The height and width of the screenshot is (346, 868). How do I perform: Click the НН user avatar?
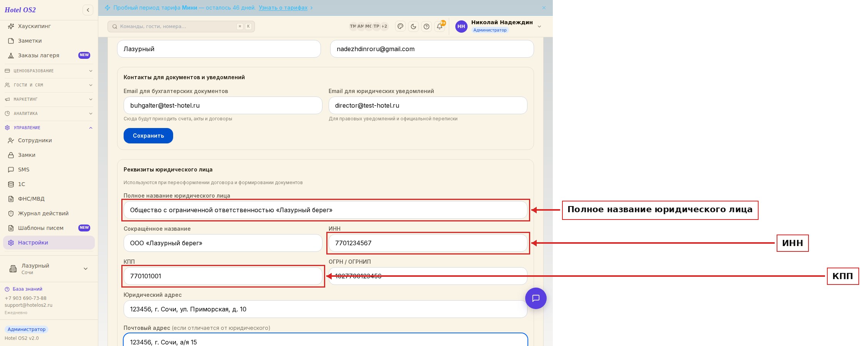click(461, 26)
